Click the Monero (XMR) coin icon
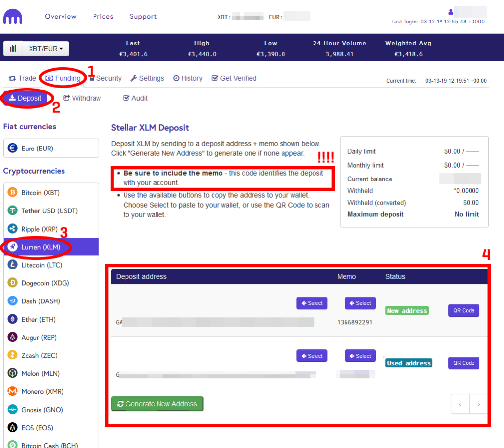The width and height of the screenshot is (504, 448). tap(12, 391)
